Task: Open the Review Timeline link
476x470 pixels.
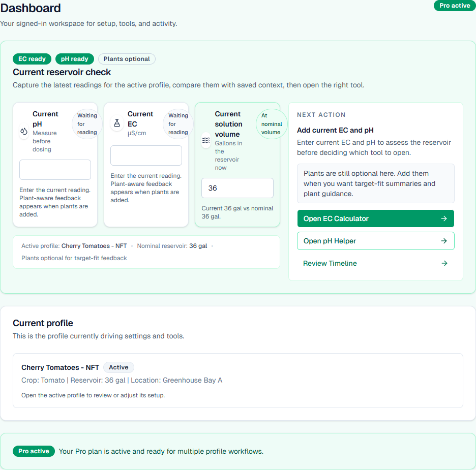Action: click(330, 263)
